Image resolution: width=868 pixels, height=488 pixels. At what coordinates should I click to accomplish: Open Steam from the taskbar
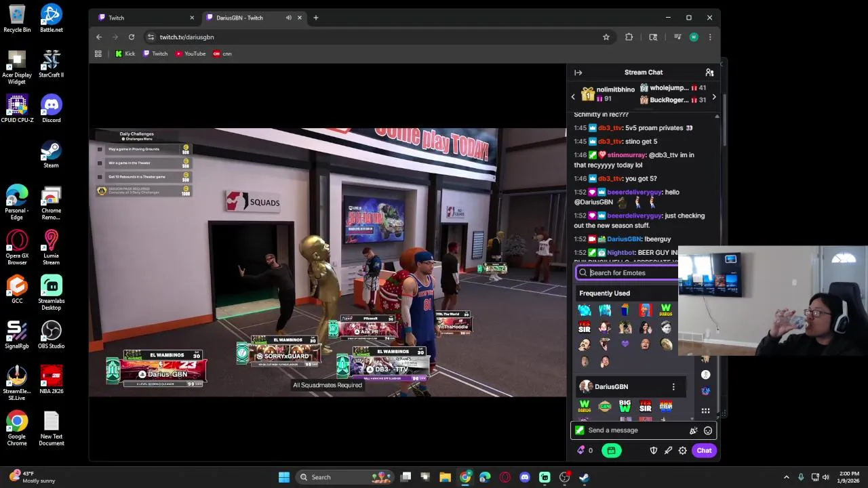(584, 477)
